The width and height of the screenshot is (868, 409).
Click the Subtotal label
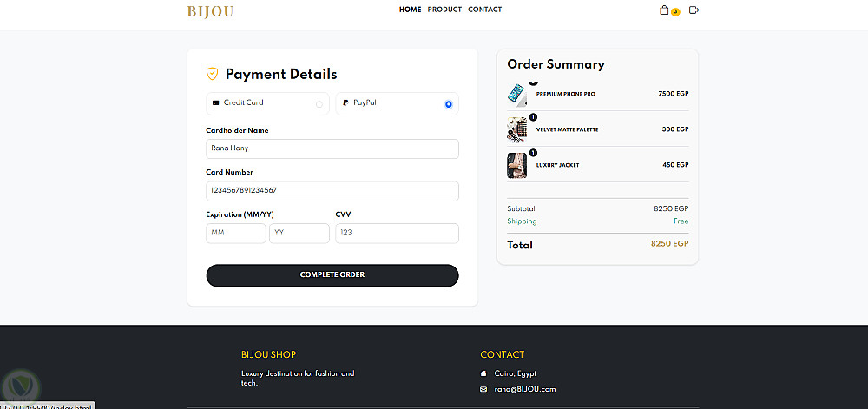pos(521,208)
